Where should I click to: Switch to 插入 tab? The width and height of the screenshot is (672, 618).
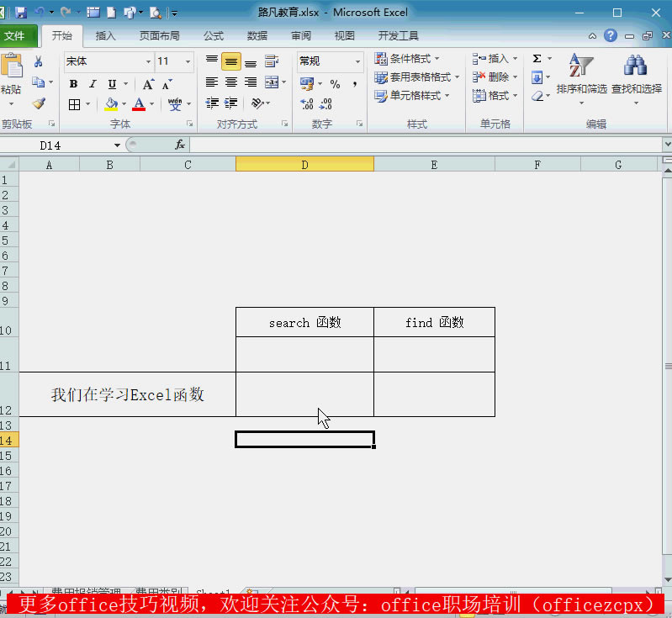coord(105,36)
